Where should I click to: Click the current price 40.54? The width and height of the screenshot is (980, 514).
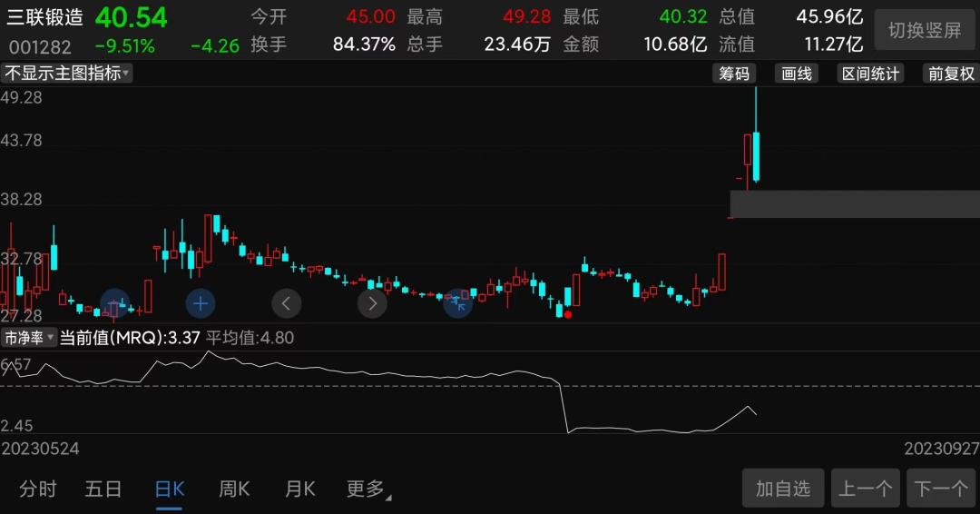(x=132, y=17)
